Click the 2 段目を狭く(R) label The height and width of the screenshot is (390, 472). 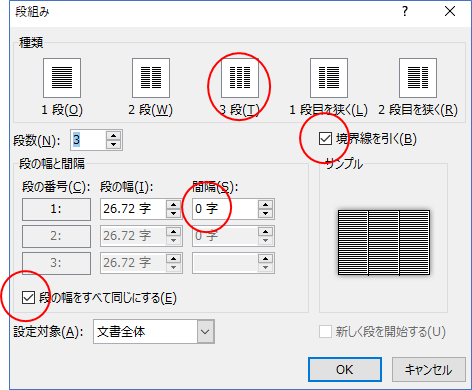[x=418, y=110]
